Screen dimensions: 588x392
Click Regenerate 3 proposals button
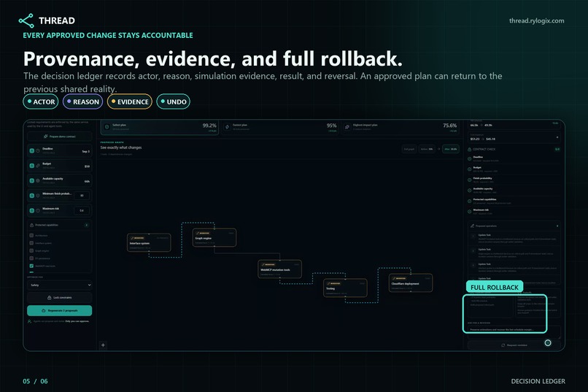click(x=60, y=310)
